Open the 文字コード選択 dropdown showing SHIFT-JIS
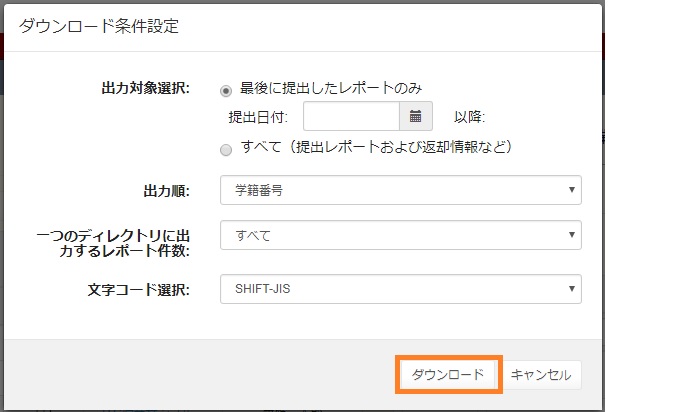Viewport: 700px width, 412px height. (400, 289)
